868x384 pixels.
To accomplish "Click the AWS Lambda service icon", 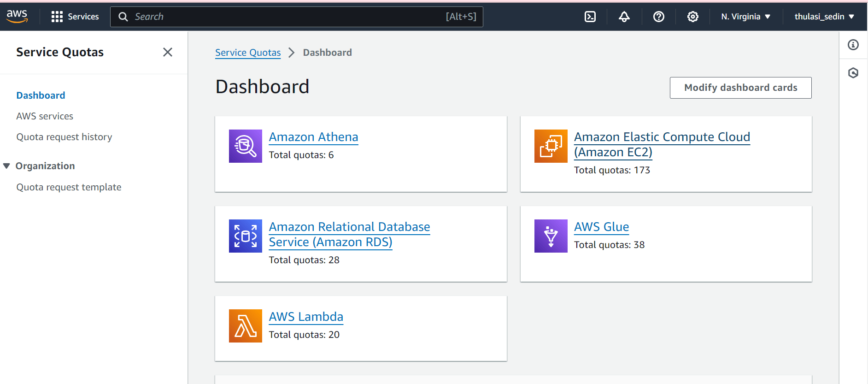I will click(245, 326).
